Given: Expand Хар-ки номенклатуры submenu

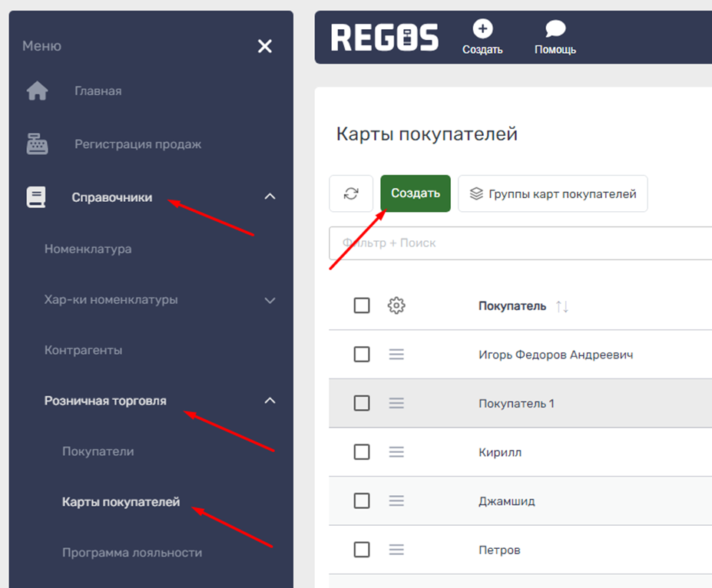Looking at the screenshot, I should point(270,300).
